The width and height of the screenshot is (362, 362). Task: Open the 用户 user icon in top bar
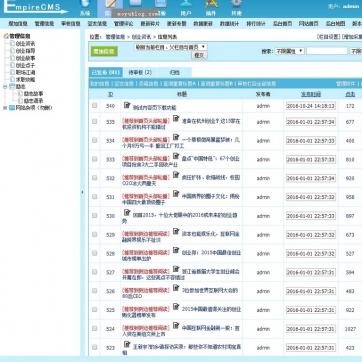coord(186,4)
